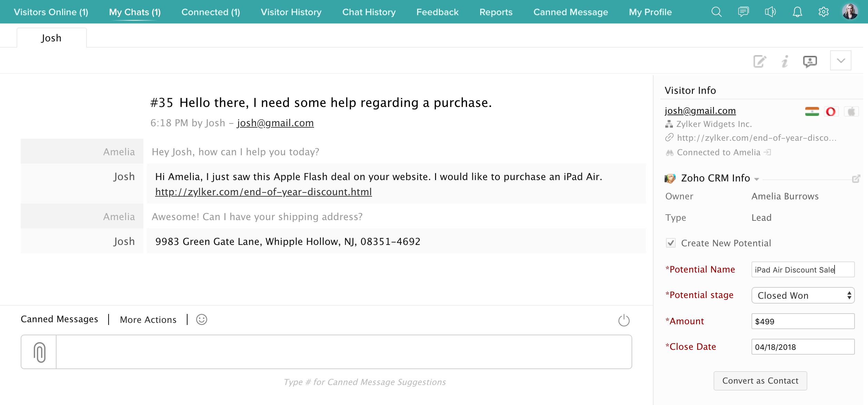This screenshot has height=405, width=868.
Task: Click the megaphone announcements icon
Action: [770, 12]
